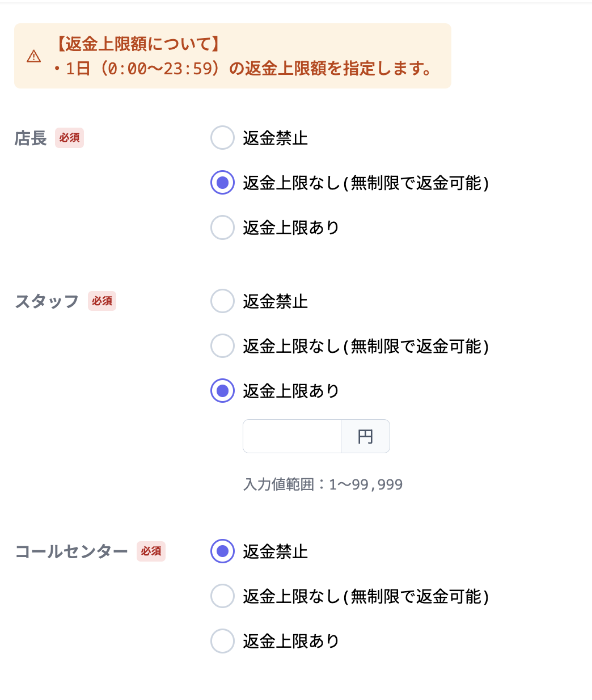
Task: Choose 返金上限なし for コールセンター
Action: tap(222, 596)
